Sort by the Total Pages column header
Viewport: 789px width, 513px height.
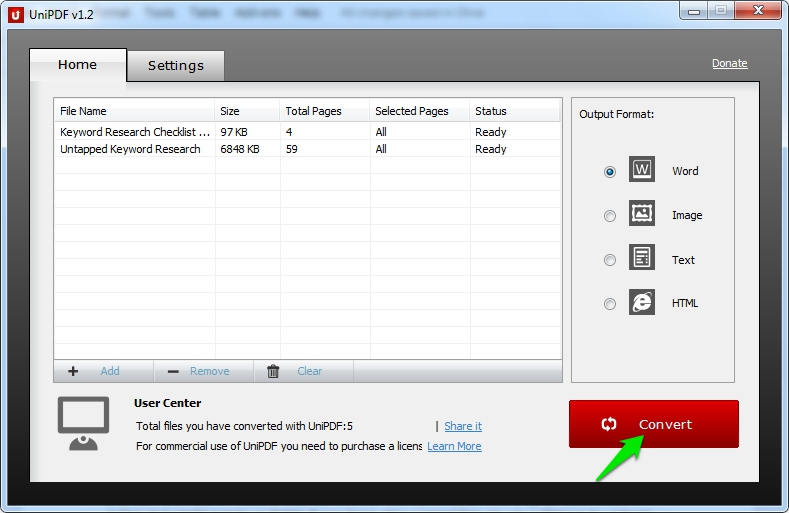coord(325,111)
